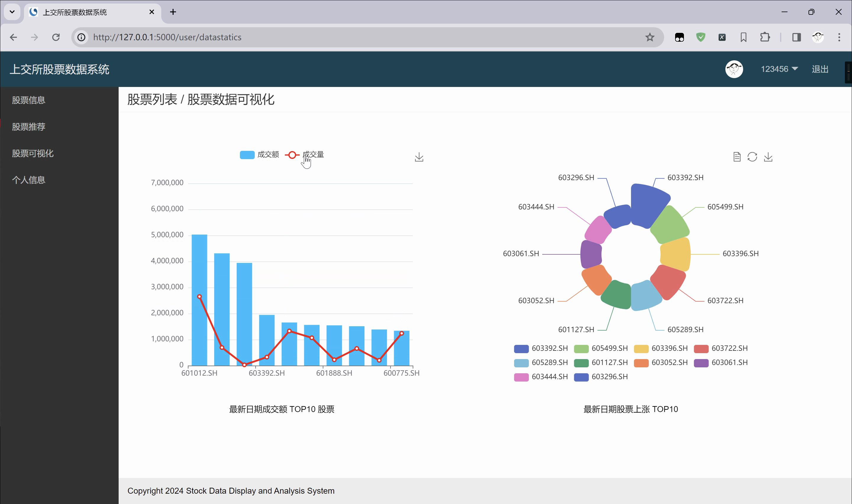Open 个人信息 page link
The height and width of the screenshot is (504, 852).
pyautogui.click(x=28, y=180)
